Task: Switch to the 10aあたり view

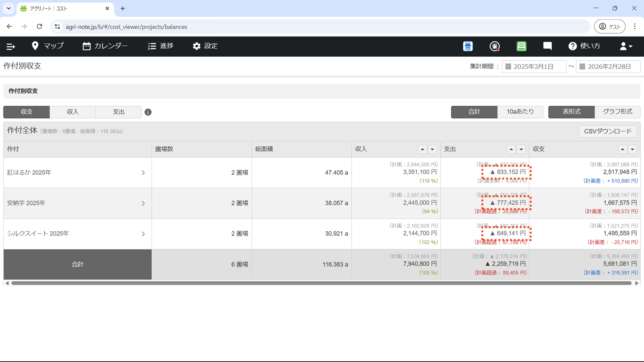Action: [520, 112]
